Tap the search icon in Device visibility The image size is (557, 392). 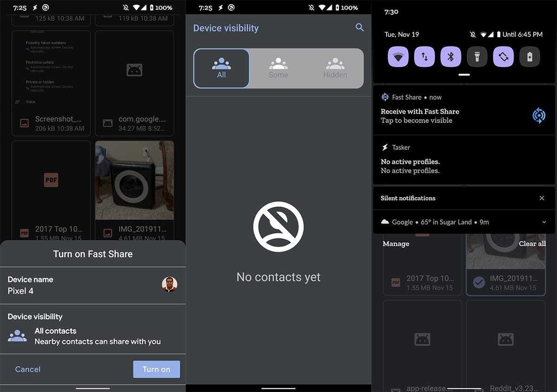click(x=359, y=28)
